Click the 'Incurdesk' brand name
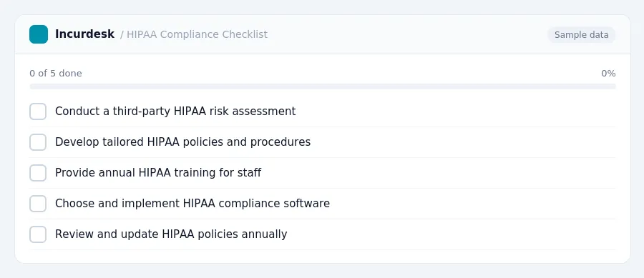 pos(84,34)
